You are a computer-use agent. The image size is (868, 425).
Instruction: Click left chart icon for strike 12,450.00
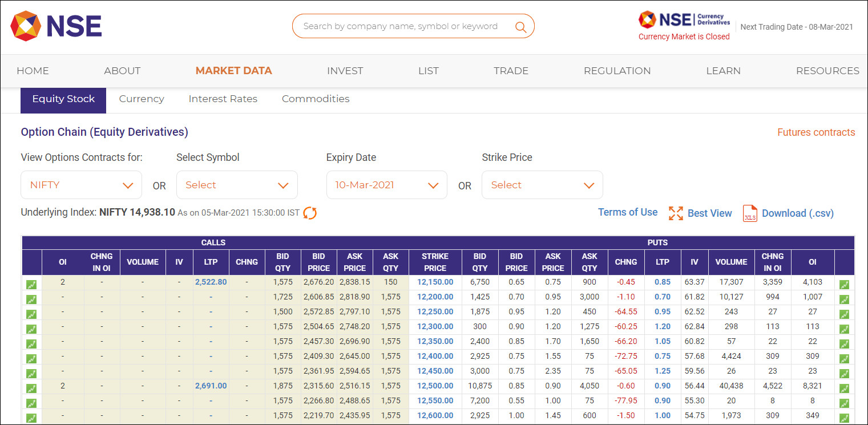click(x=31, y=373)
